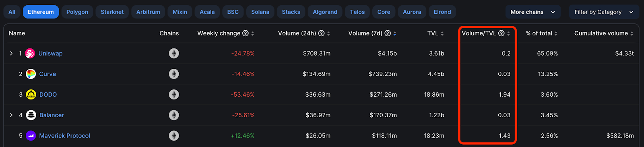
Task: Select the Ethereum chain tab
Action: [41, 12]
